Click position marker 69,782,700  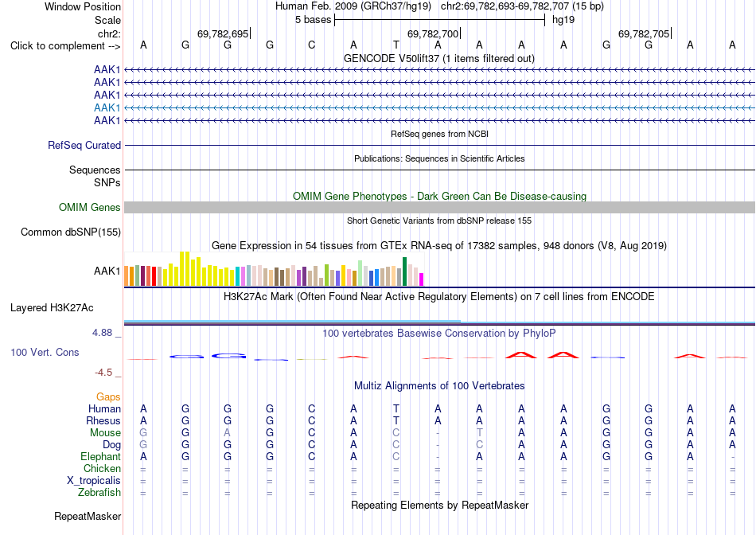433,33
